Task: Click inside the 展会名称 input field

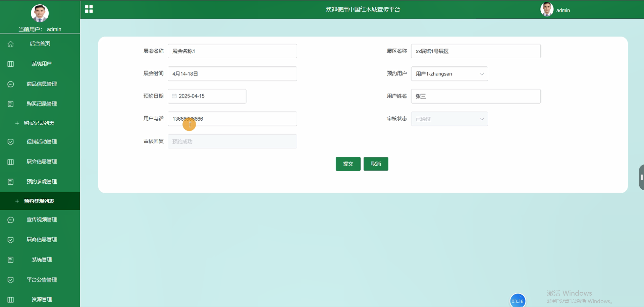Action: pos(232,51)
